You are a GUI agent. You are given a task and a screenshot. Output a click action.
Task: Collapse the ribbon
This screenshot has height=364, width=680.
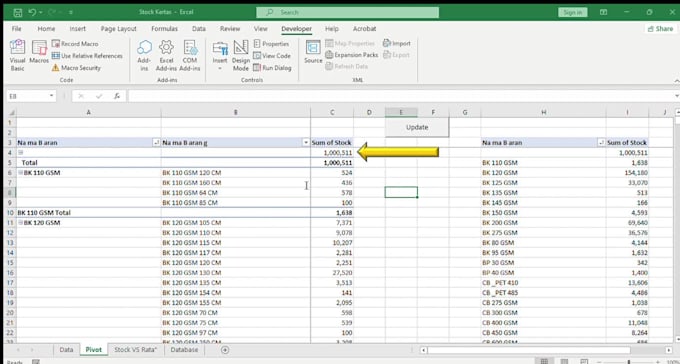tap(676, 81)
